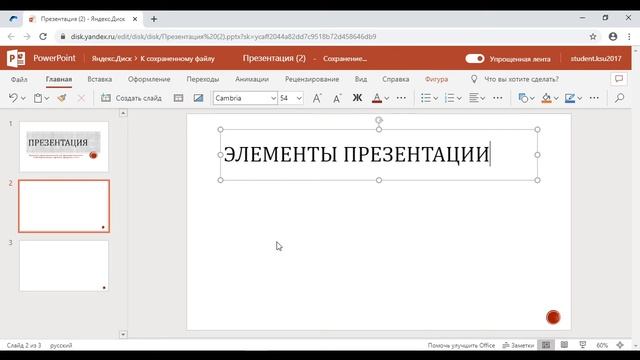
Task: Click the Find magnifier icon
Action: [x=620, y=98]
